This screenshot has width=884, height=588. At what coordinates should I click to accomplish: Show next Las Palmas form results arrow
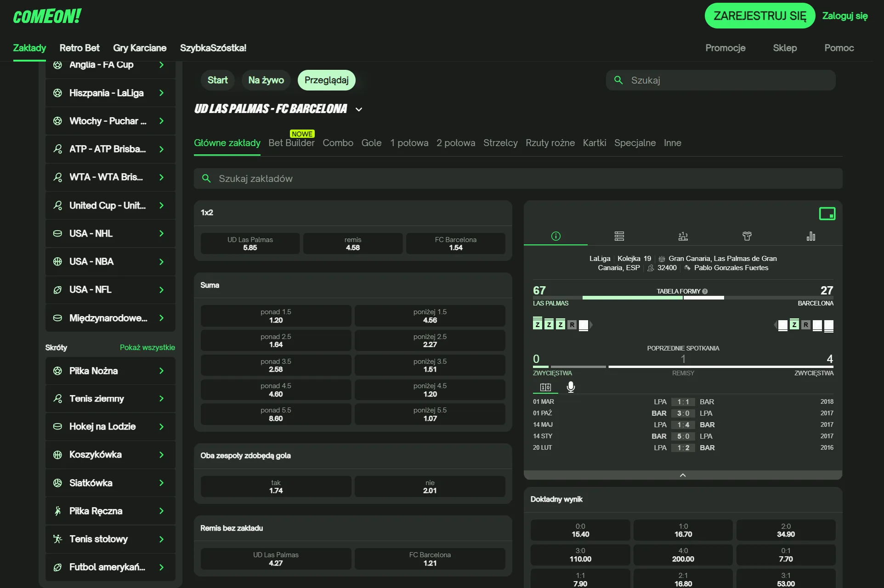click(591, 325)
